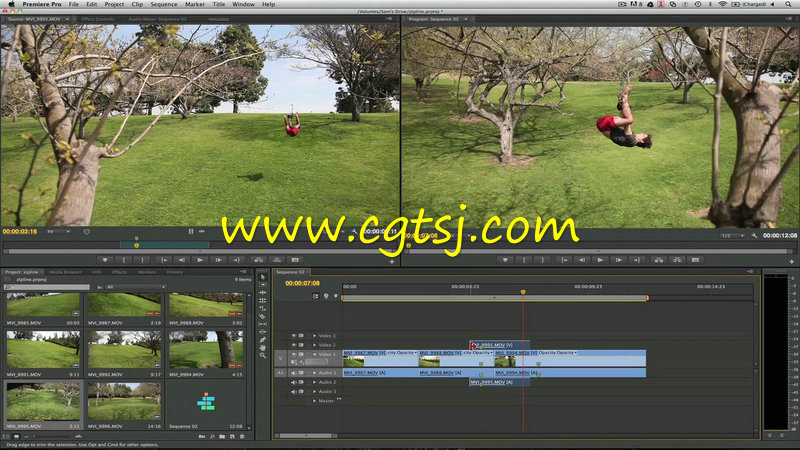Select the Pen tool
This screenshot has height=450, width=800.
(x=263, y=340)
